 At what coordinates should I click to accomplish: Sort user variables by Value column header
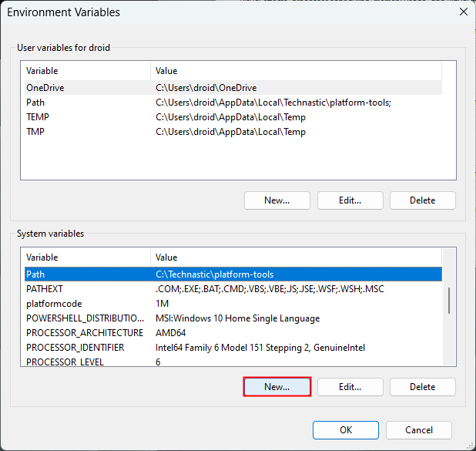pos(296,71)
